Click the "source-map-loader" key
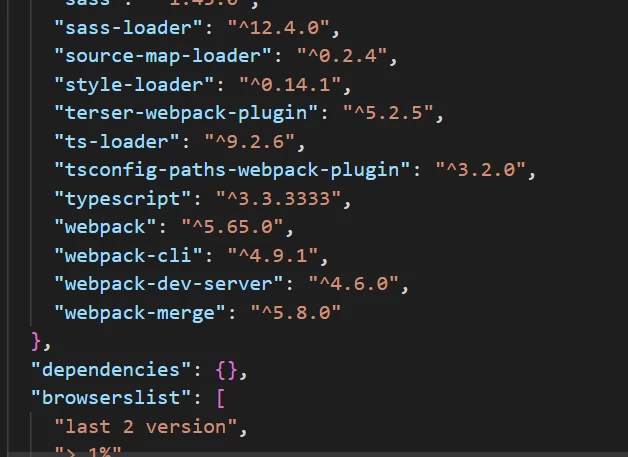The height and width of the screenshot is (457, 628). [163, 56]
